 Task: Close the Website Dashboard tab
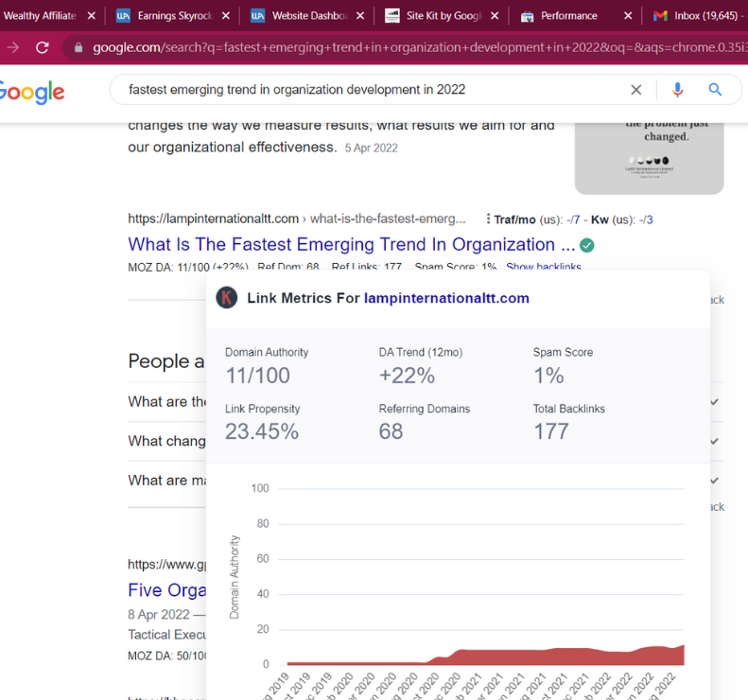point(360,16)
